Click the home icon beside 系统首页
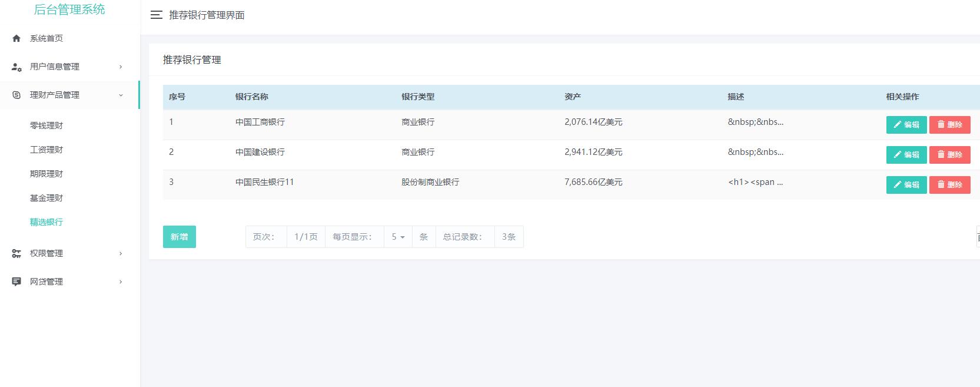The width and height of the screenshot is (980, 387). 16,38
